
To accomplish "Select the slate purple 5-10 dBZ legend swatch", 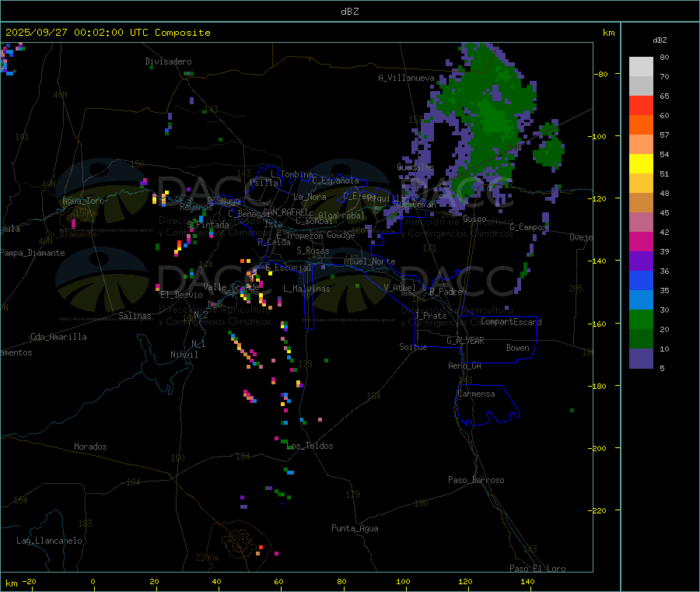I will (x=641, y=359).
